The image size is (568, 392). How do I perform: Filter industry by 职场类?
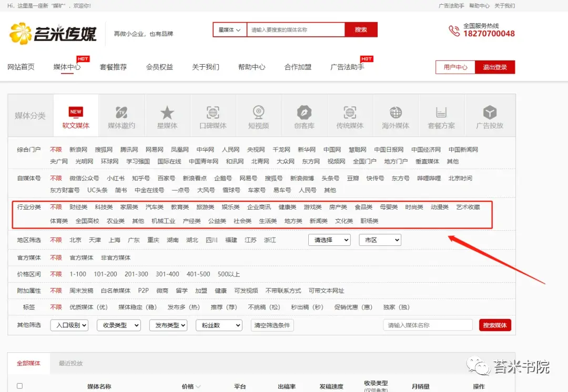369,221
